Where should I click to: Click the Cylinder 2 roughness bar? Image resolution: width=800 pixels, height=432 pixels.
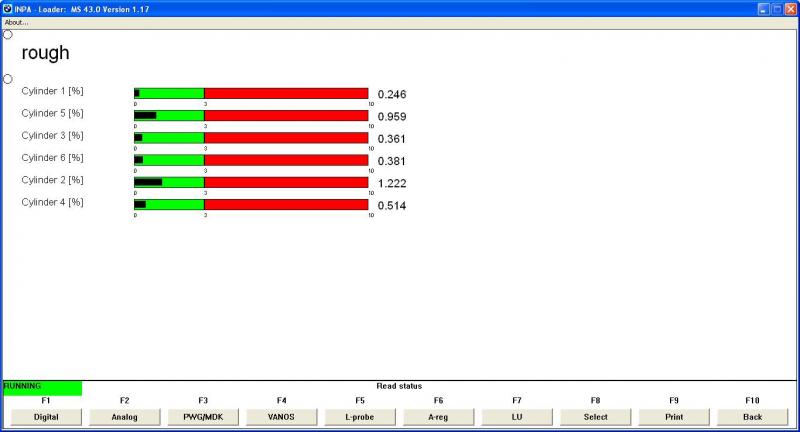(251, 182)
